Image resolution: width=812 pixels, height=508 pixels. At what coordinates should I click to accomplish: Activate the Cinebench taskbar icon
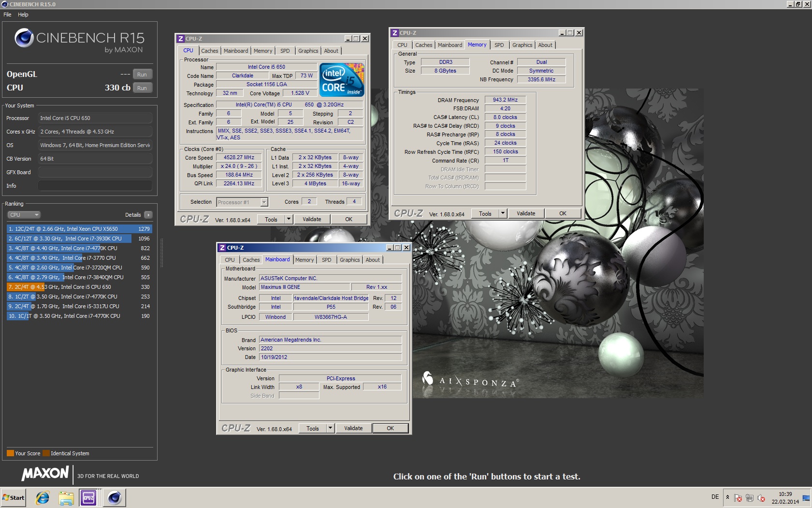115,498
